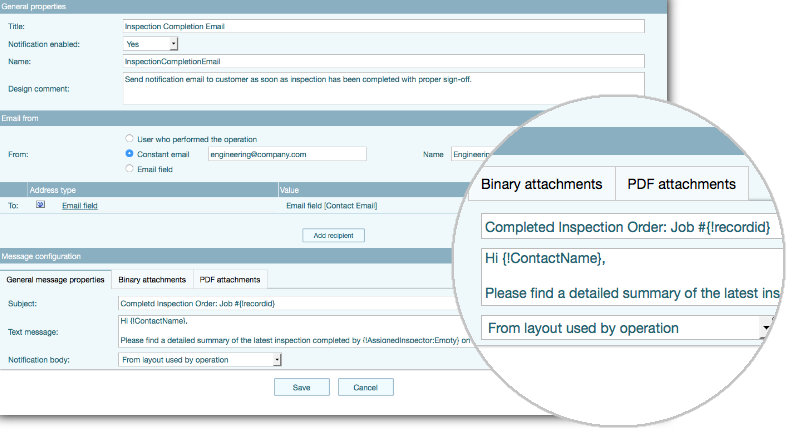Select magnified Binary attachments tab
The height and width of the screenshot is (443, 801).
[541, 184]
